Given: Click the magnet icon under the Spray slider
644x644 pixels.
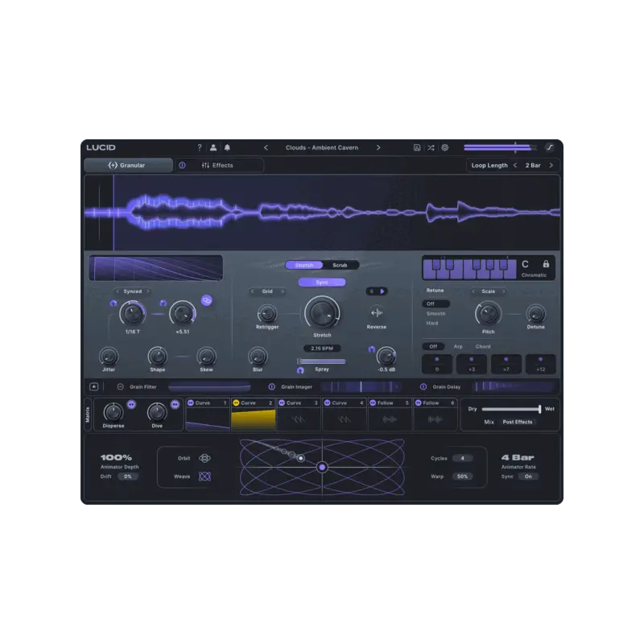Looking at the screenshot, I should (x=300, y=370).
